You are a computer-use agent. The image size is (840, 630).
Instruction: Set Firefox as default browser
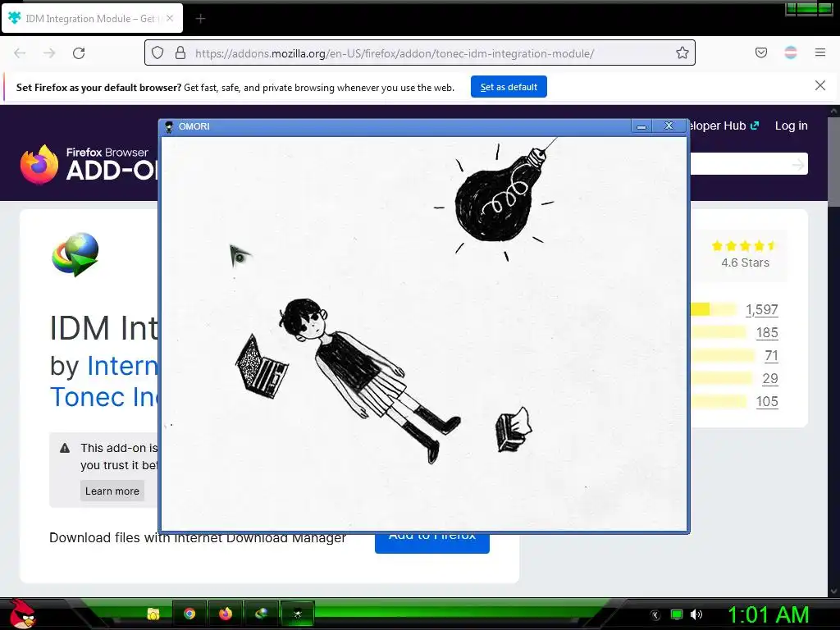pos(509,87)
